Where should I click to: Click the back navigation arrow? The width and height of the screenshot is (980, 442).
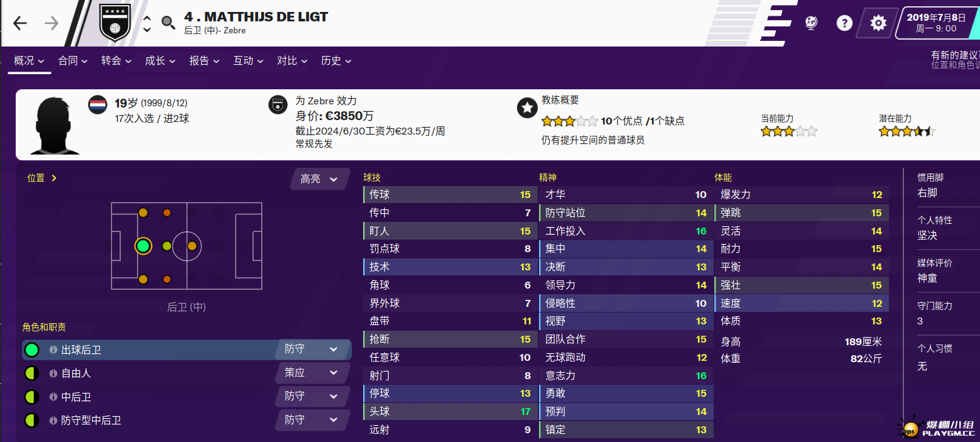20,23
